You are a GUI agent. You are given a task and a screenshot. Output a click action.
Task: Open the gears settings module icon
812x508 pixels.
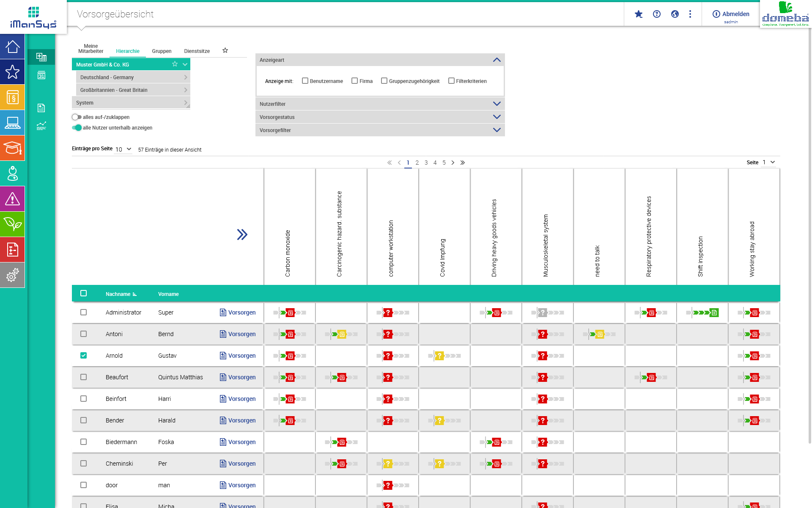(12, 275)
